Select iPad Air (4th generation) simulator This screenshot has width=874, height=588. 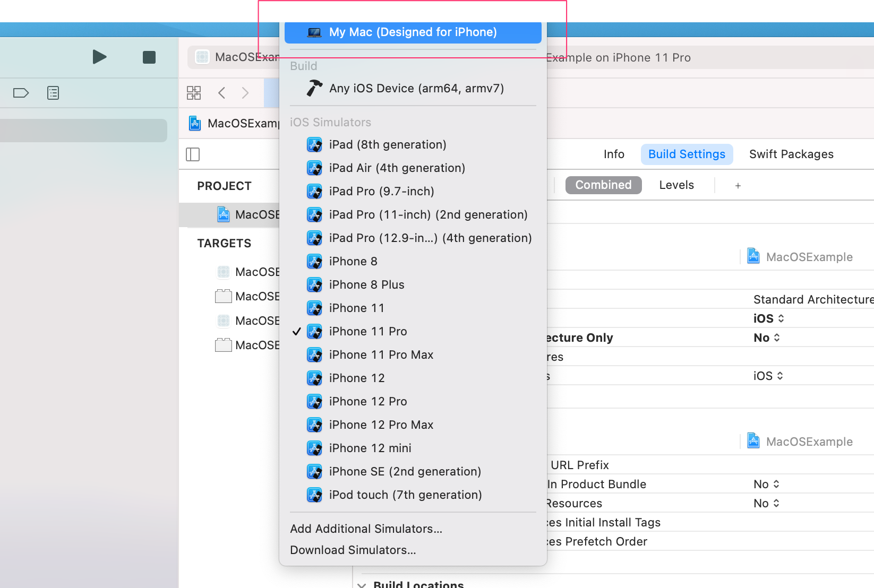(413, 168)
